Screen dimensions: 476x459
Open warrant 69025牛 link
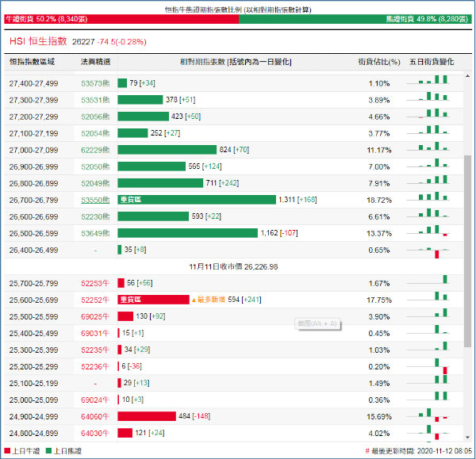pos(95,317)
